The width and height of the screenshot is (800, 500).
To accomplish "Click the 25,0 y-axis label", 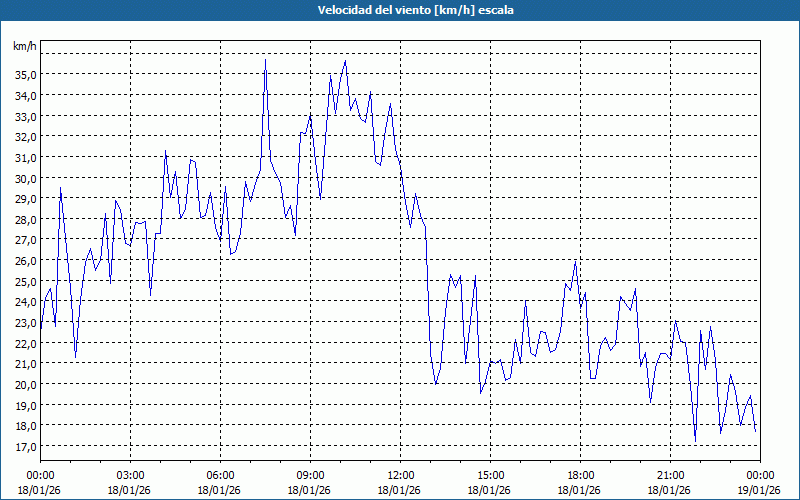I will pos(25,281).
